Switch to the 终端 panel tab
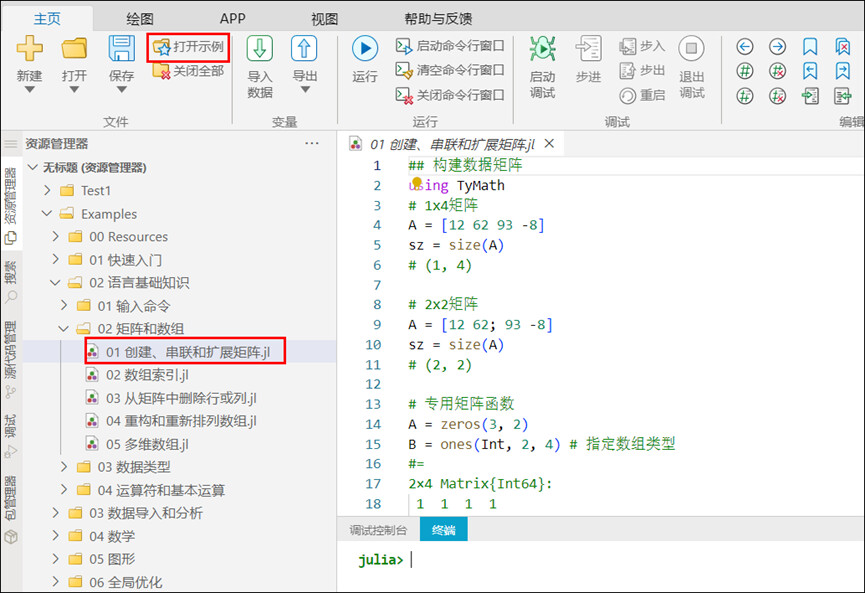The height and width of the screenshot is (593, 865). pos(444,530)
